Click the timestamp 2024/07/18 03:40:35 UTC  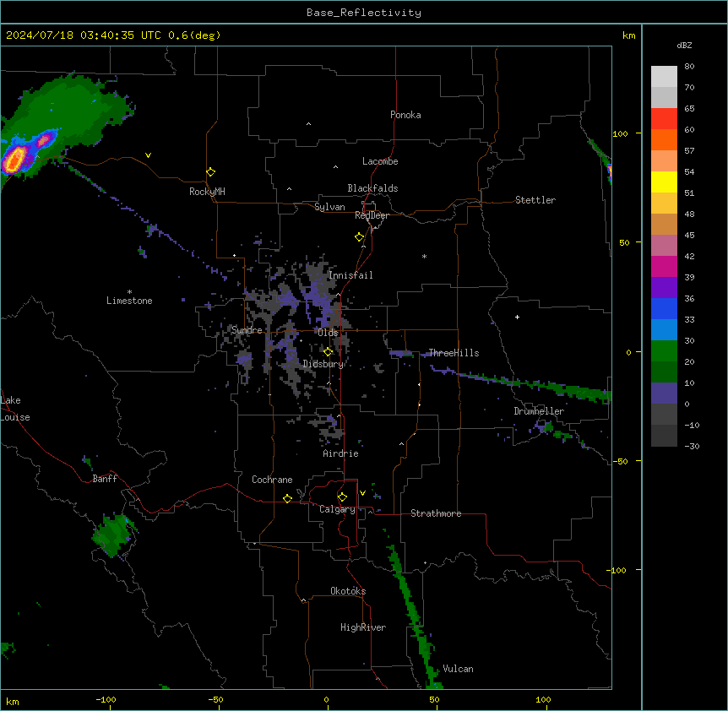84,35
